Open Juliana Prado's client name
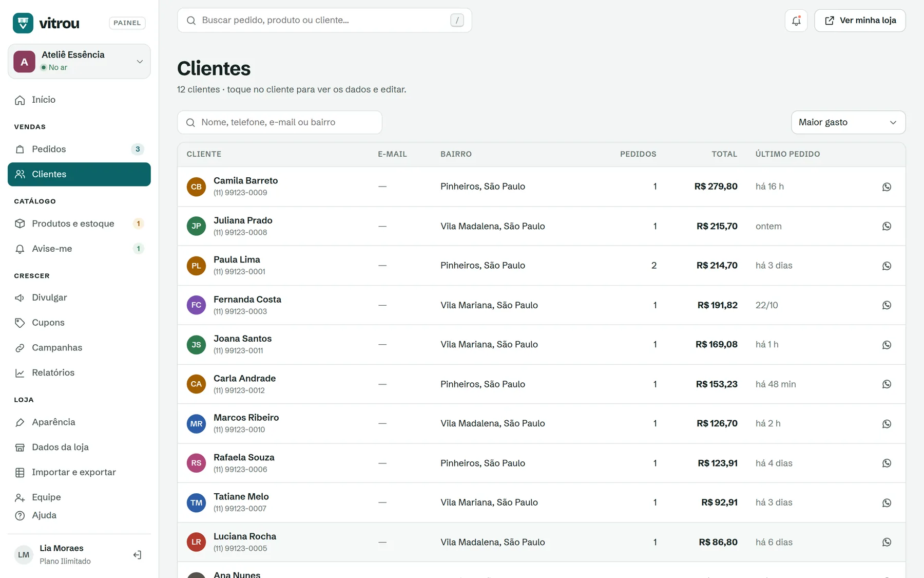The width and height of the screenshot is (924, 578). [x=243, y=220]
